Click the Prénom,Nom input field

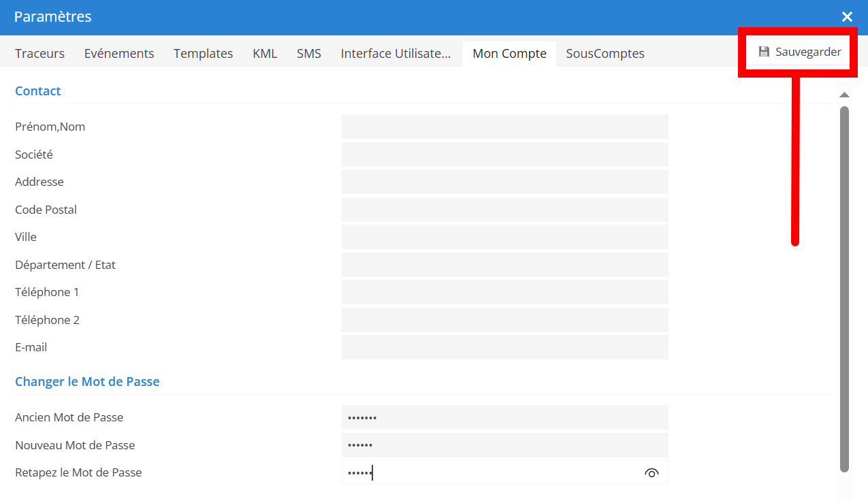[505, 127]
